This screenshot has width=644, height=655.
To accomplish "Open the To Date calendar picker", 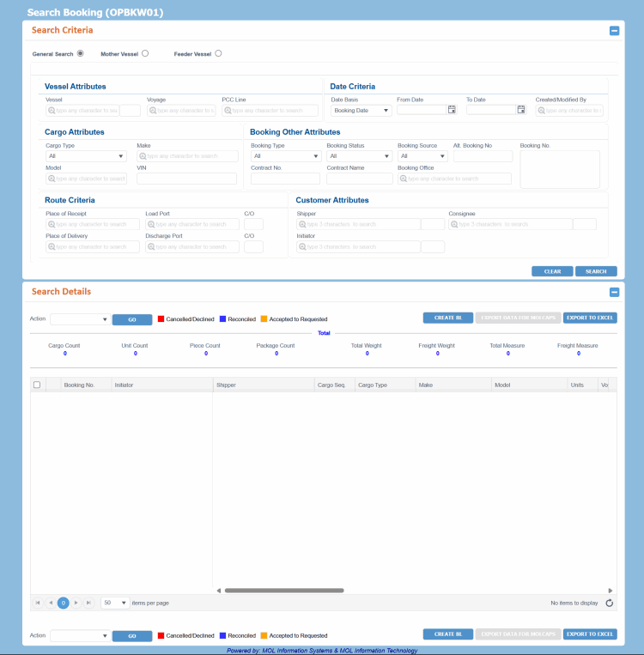I will tap(521, 110).
